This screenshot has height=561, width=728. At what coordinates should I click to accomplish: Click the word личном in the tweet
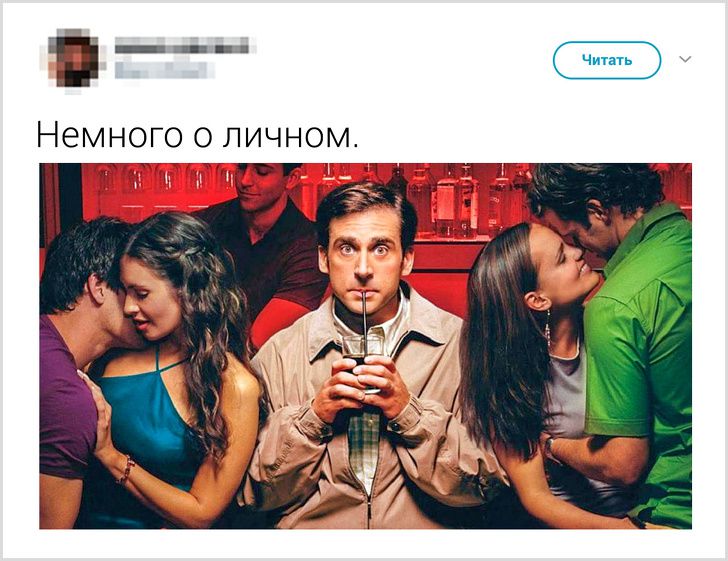click(x=290, y=135)
